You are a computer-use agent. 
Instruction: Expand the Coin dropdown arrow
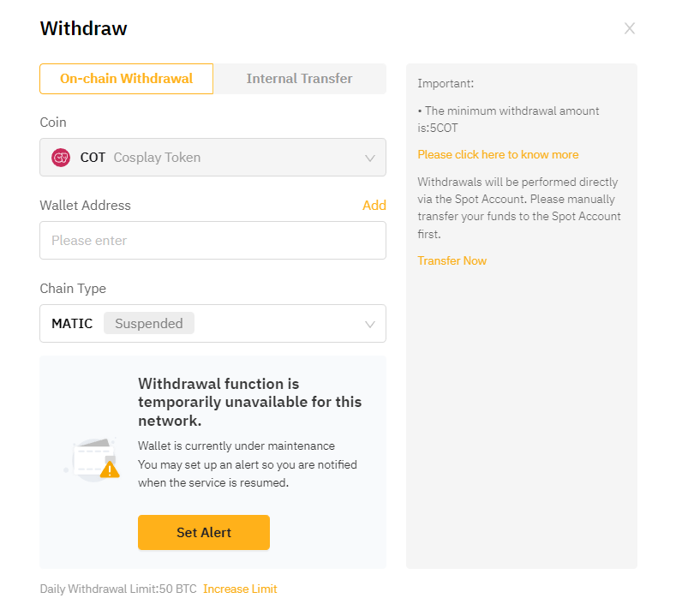[370, 158]
